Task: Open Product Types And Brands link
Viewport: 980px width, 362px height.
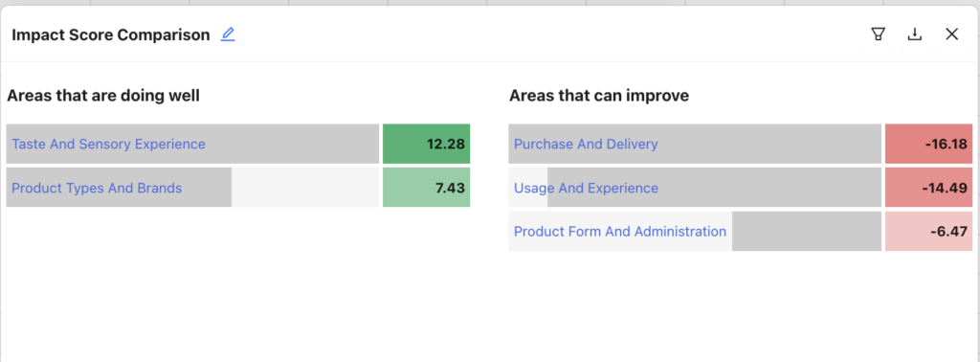Action: (x=97, y=188)
